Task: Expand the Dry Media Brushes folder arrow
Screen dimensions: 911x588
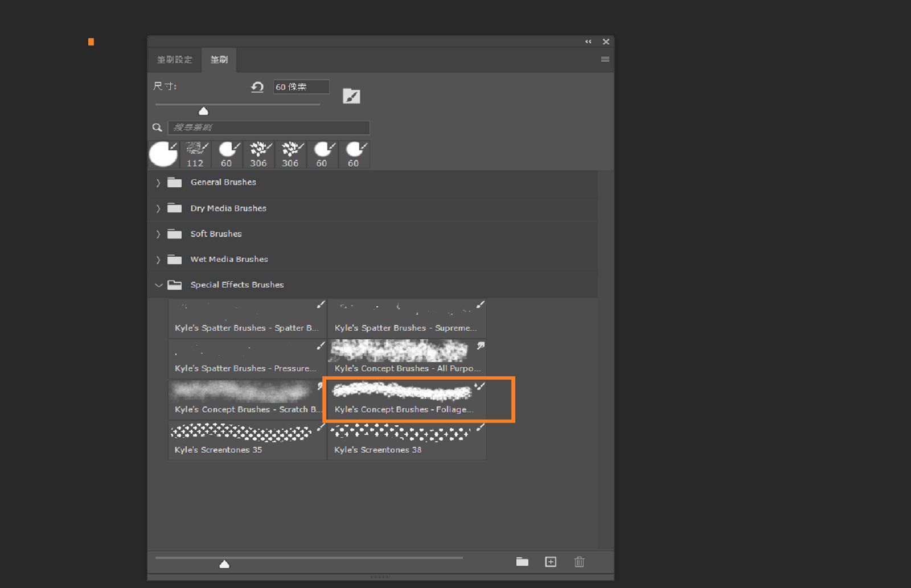Action: pos(158,208)
